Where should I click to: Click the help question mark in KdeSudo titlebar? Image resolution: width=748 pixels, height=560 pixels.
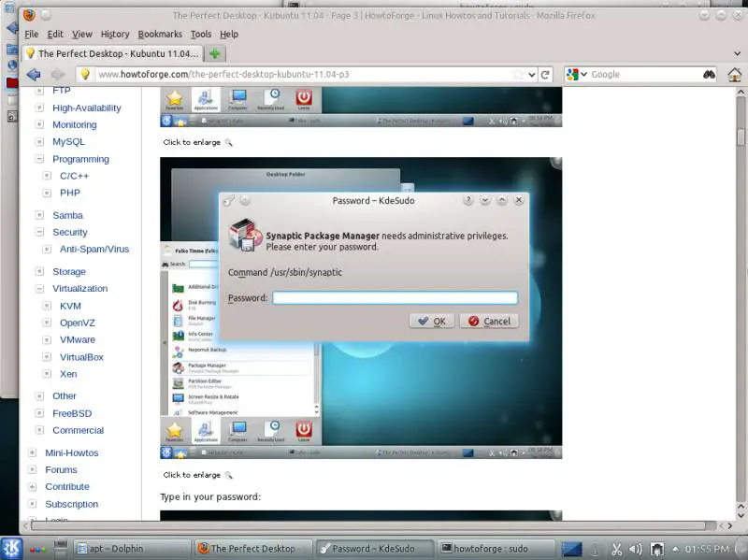pyautogui.click(x=467, y=200)
